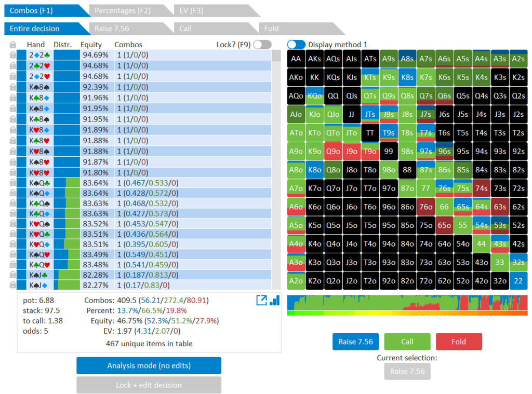This screenshot has height=394, width=532.
Task: Click the gray Current selection Raise 7.56 button
Action: [x=407, y=372]
